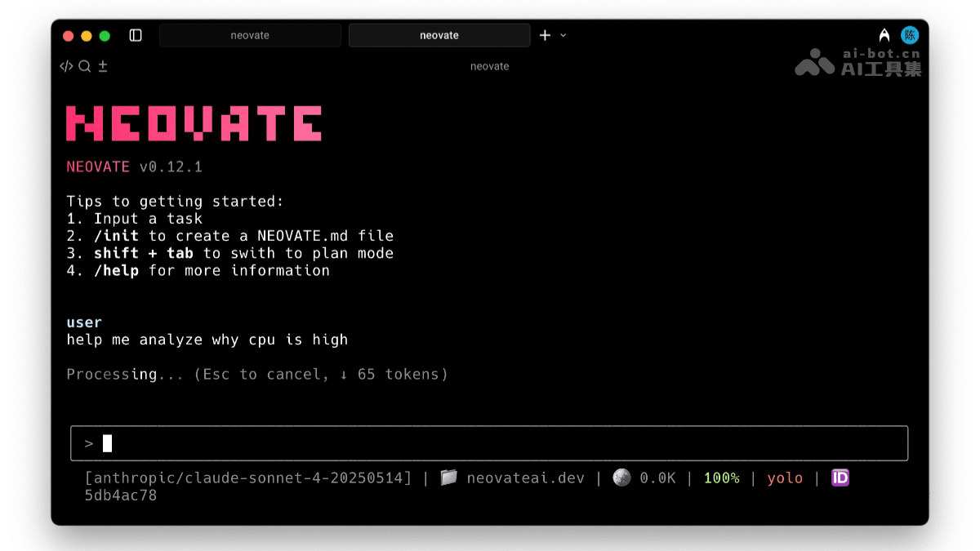Click the purple ID badge in status bar

[840, 478]
